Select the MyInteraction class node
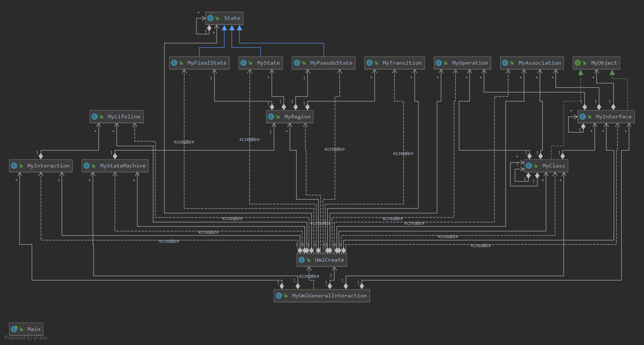This screenshot has width=644, height=345. 41,166
